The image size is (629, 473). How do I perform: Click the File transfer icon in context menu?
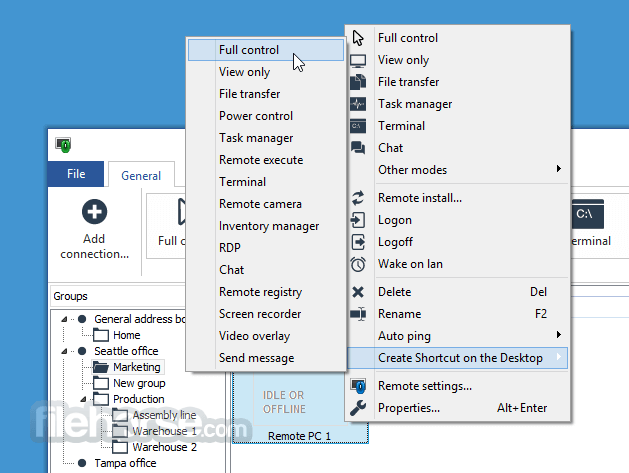coord(358,82)
